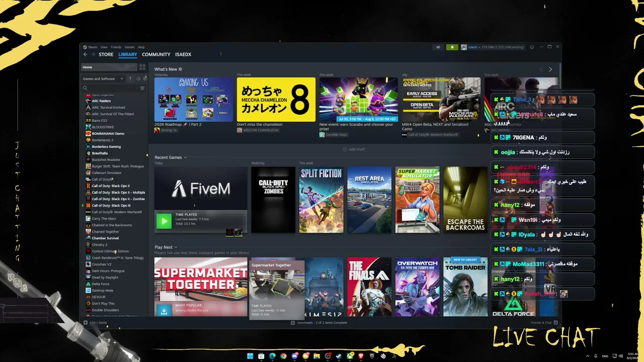Show previous What's New items
Screen dimensions: 644x362
click(541, 69)
